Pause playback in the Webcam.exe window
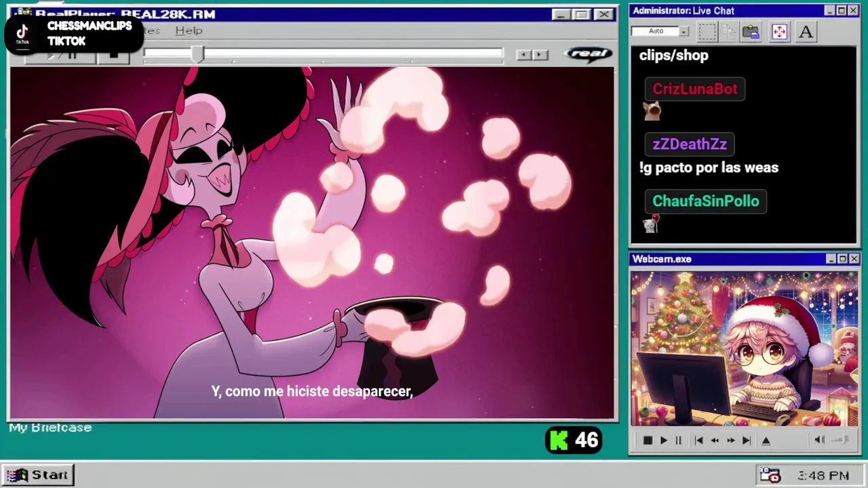Viewport: 868px width, 488px height. pos(678,441)
